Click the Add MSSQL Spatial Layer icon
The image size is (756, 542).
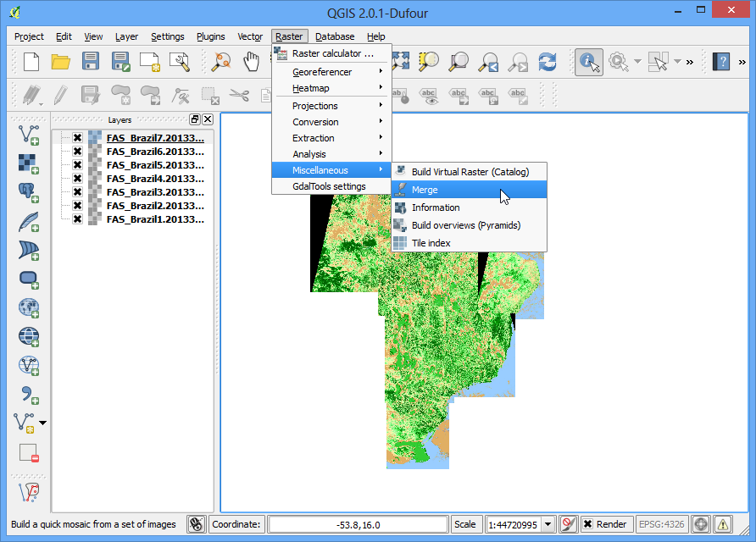click(29, 251)
